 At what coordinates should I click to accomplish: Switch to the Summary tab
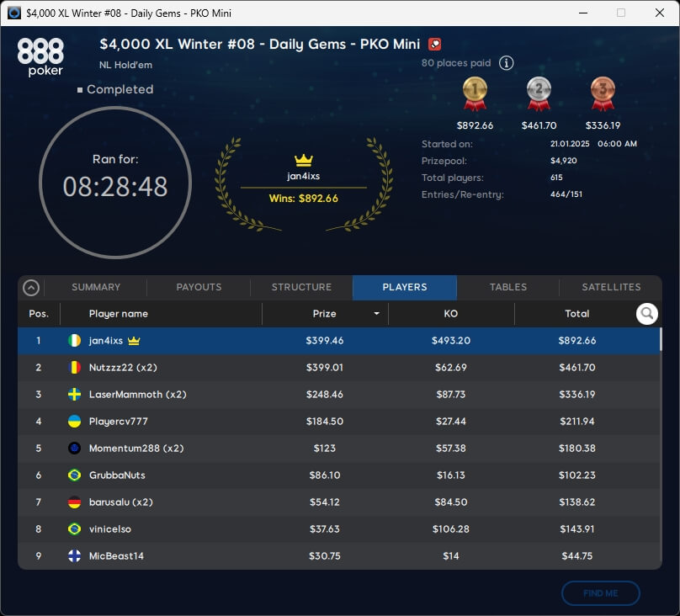pyautogui.click(x=96, y=287)
